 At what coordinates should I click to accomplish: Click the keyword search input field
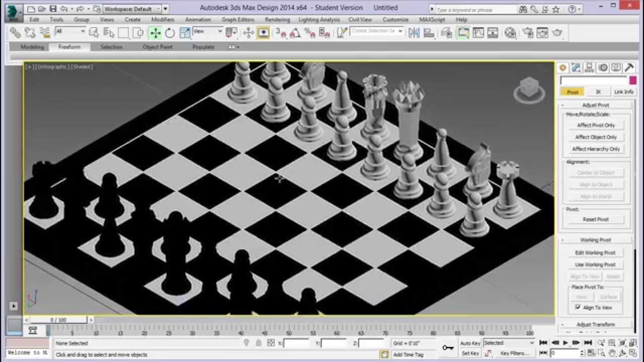pos(475,10)
